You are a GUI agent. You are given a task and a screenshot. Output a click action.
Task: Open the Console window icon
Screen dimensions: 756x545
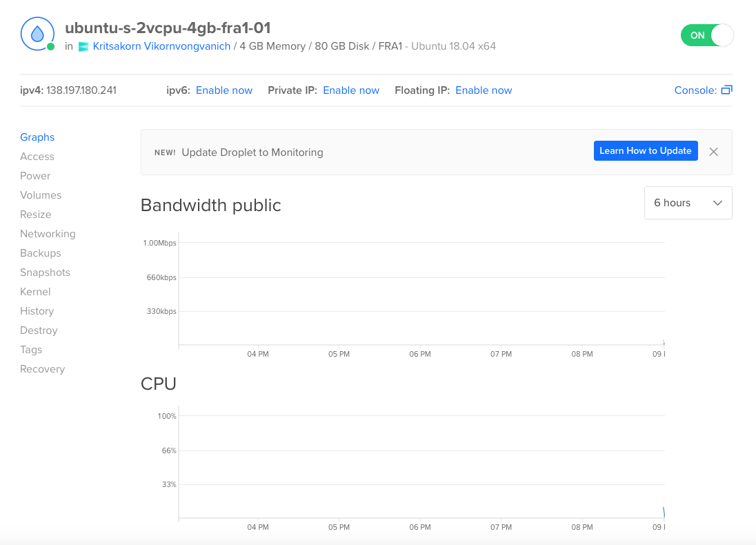coord(726,90)
